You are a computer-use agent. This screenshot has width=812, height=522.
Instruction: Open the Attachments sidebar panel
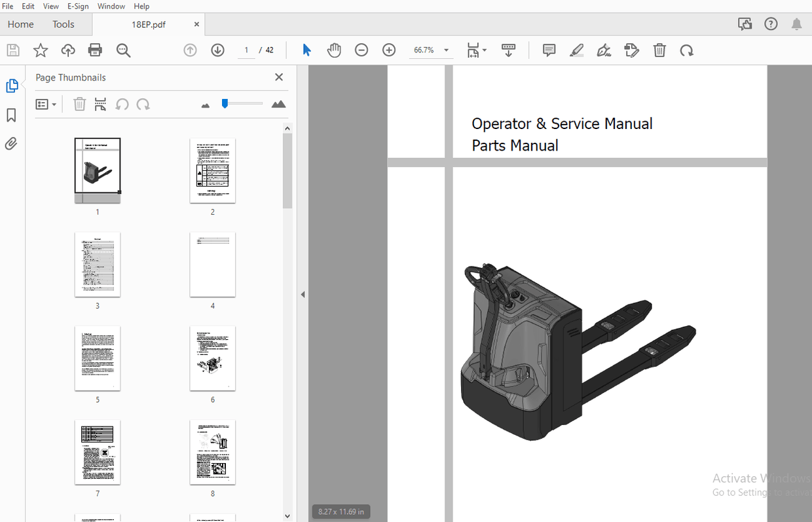[10, 143]
